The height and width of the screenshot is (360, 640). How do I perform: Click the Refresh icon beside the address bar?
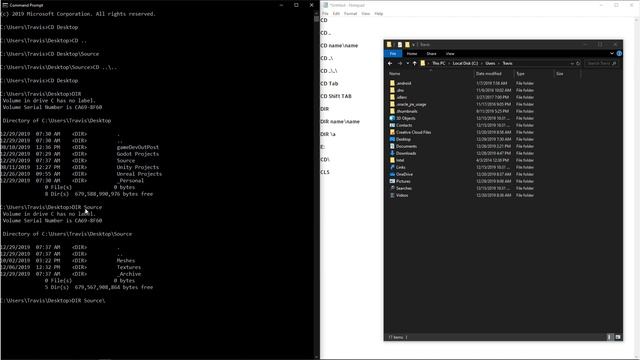pos(578,64)
